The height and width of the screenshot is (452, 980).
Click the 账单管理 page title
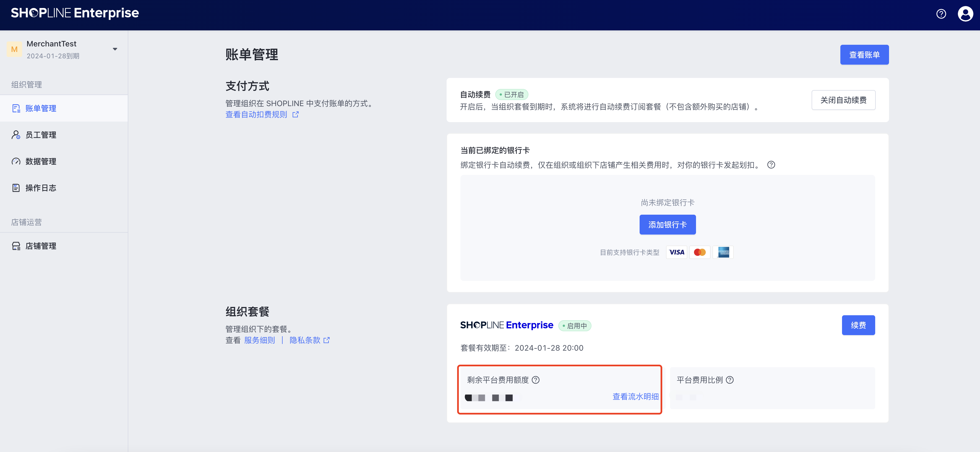pos(251,55)
